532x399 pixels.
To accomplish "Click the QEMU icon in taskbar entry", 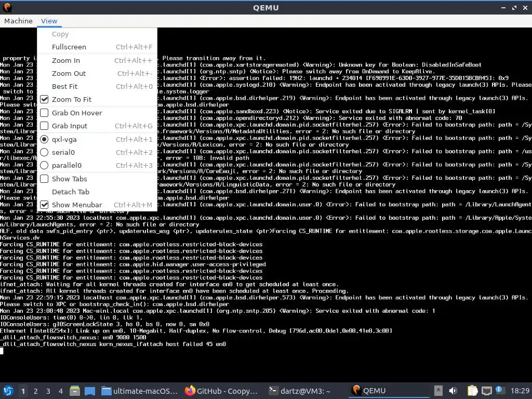I will click(x=356, y=391).
